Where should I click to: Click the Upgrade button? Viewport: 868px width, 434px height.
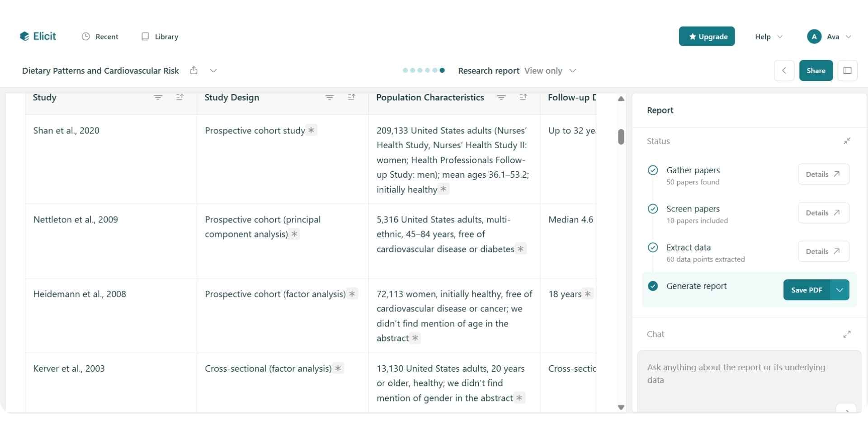point(707,37)
